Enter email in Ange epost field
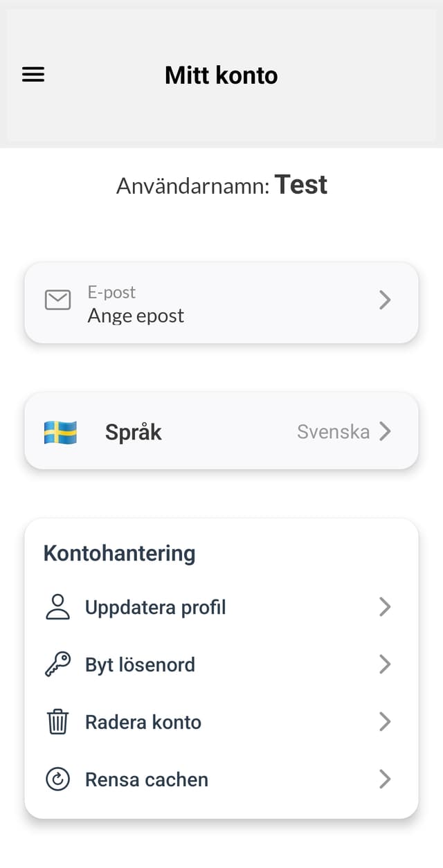This screenshot has width=443, height=868. (136, 316)
